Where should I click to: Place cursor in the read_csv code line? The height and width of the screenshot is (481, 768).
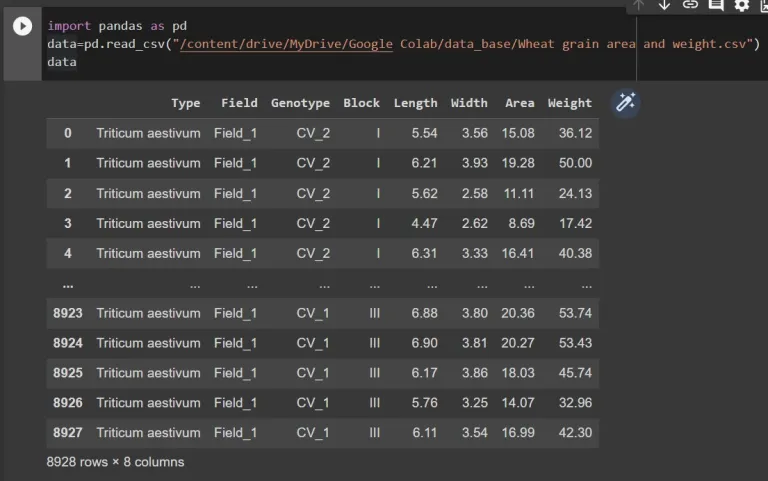pos(403,44)
